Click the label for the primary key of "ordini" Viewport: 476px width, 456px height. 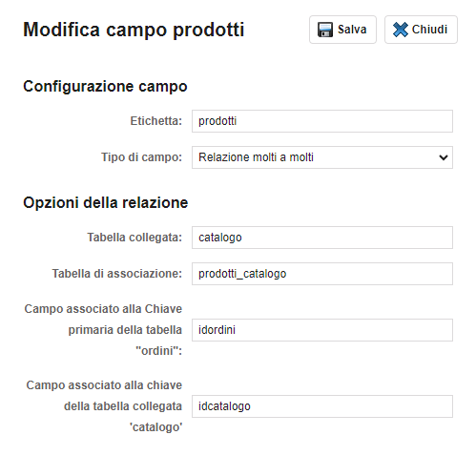point(103,330)
